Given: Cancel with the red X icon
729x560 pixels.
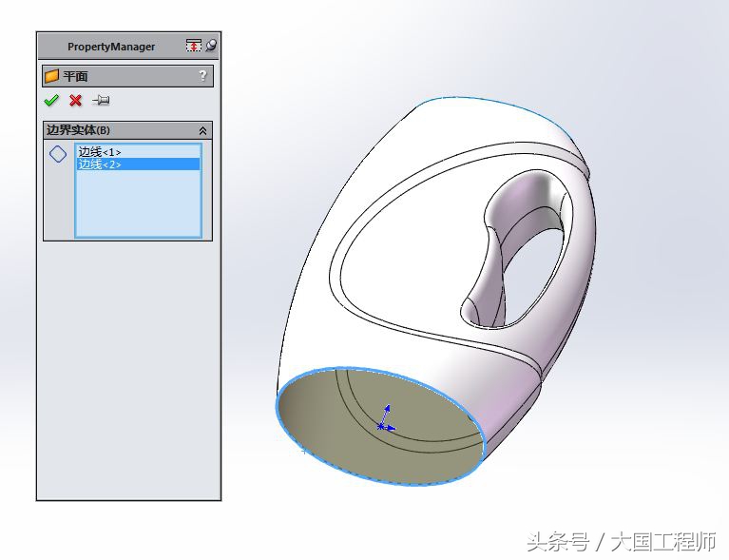Looking at the screenshot, I should 75,100.
